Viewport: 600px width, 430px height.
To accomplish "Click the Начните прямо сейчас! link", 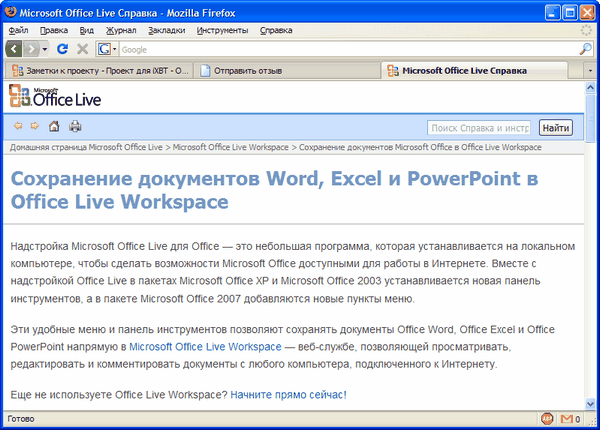I will 289,394.
